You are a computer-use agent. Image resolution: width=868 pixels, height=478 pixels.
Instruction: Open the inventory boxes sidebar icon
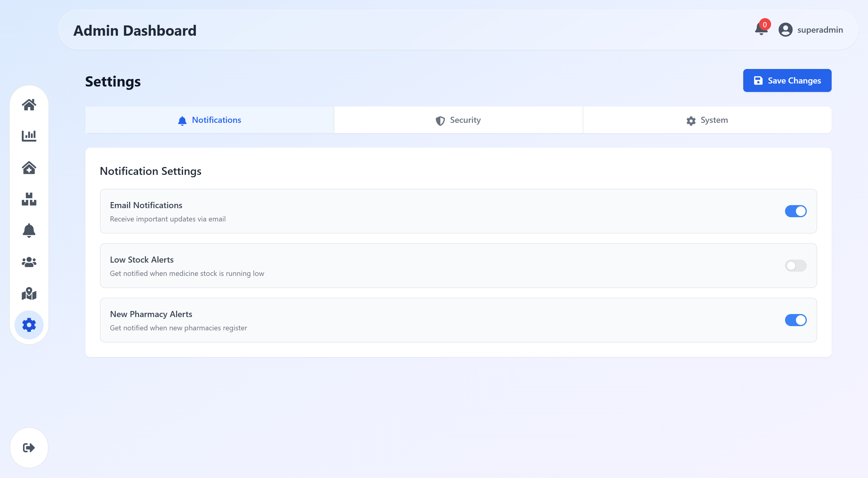click(x=29, y=199)
